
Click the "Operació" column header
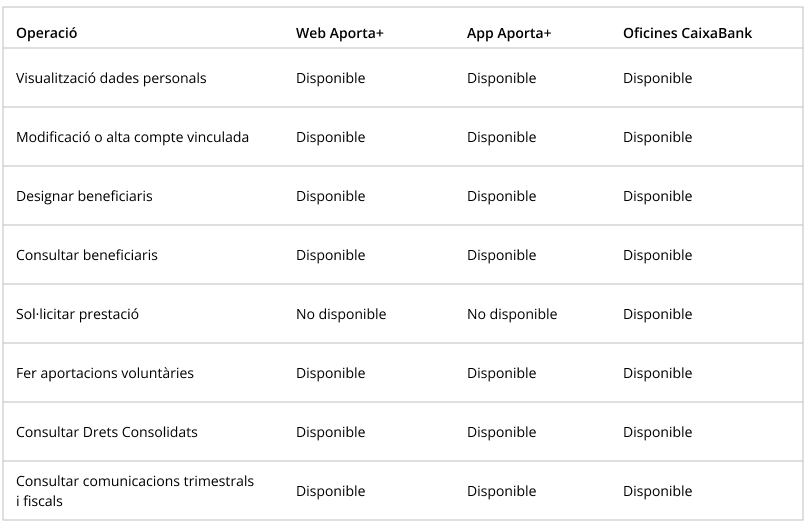click(x=47, y=33)
